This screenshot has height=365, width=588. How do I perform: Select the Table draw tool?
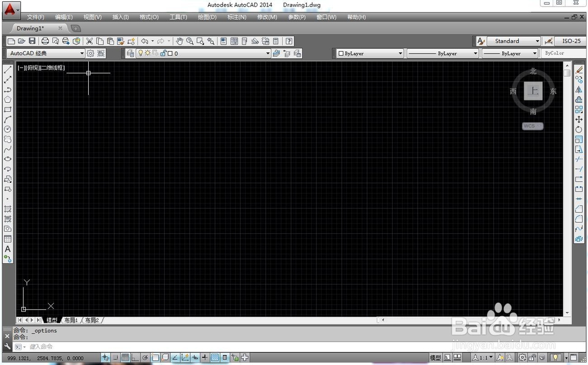click(x=8, y=239)
